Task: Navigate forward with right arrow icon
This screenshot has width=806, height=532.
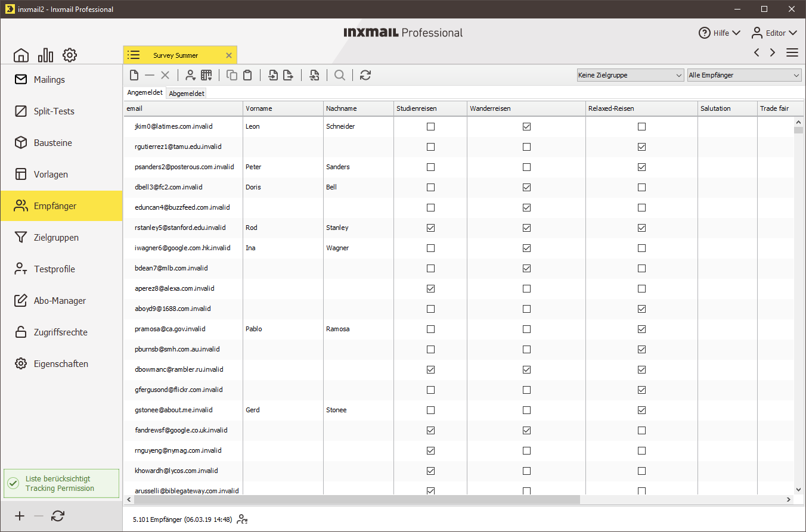Action: point(773,52)
